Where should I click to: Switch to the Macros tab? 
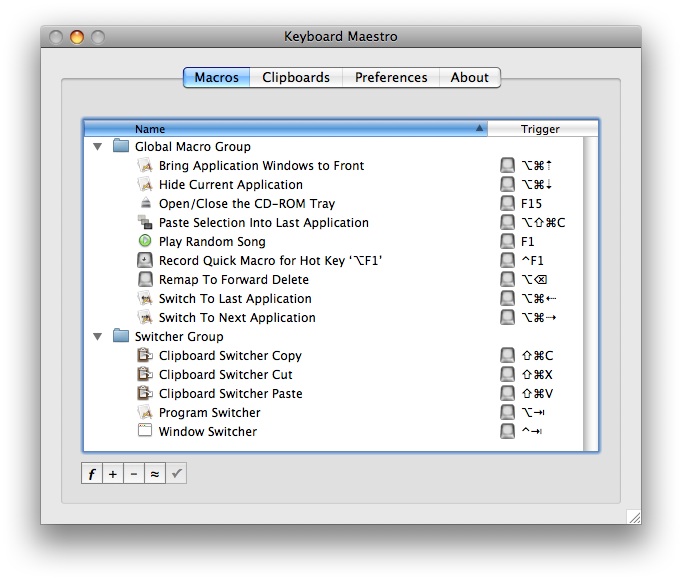click(217, 77)
